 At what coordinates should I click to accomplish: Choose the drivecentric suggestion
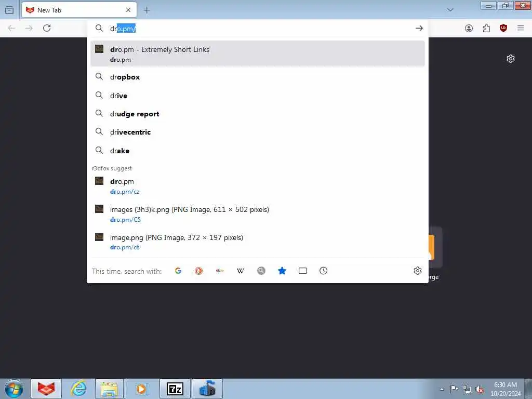point(258,132)
